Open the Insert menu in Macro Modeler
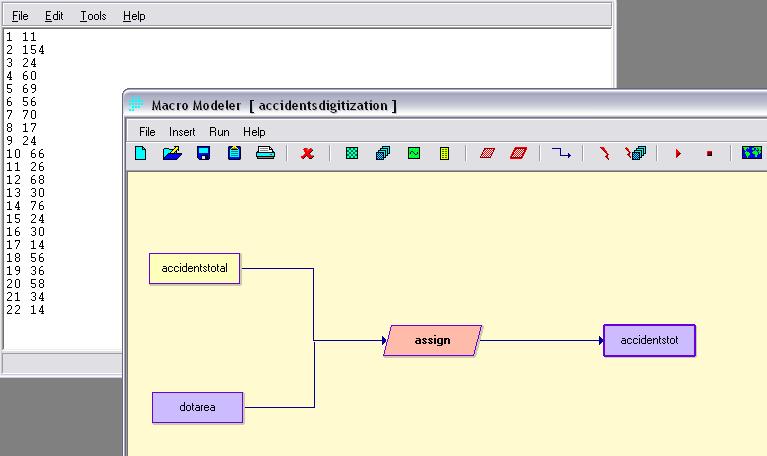The height and width of the screenshot is (456, 767). [182, 131]
